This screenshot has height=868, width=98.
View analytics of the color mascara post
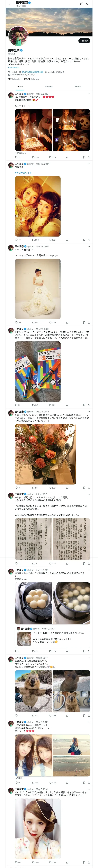point(67,405)
